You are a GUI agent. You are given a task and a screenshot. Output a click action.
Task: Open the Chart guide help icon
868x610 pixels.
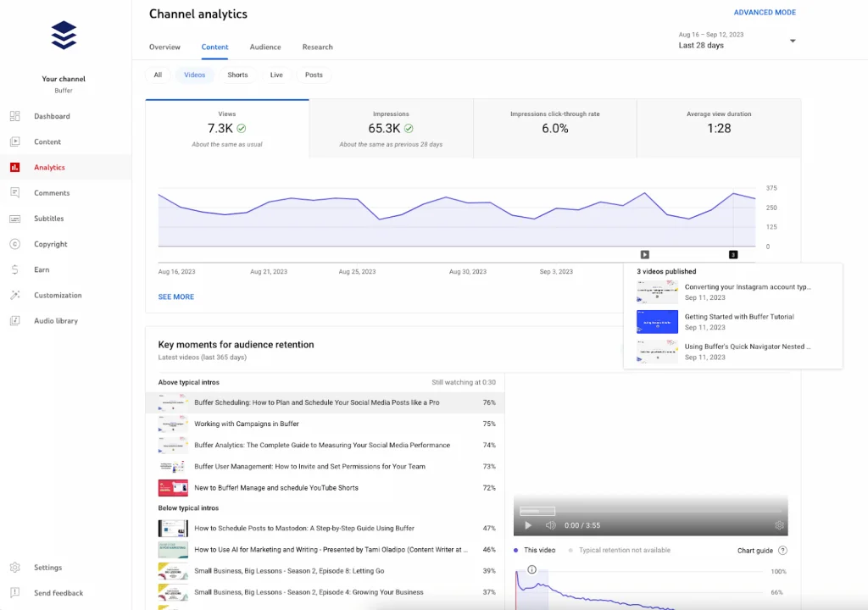[x=782, y=550]
